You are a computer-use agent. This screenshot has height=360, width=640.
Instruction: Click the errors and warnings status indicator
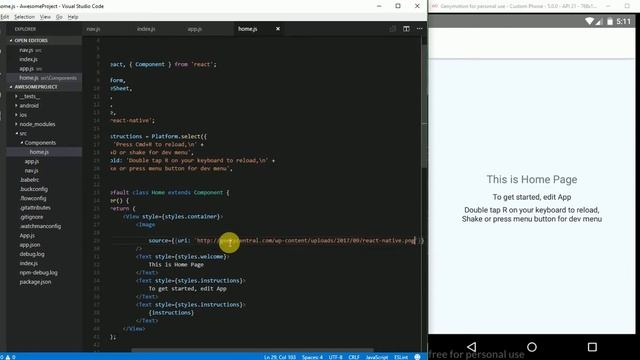[8, 357]
